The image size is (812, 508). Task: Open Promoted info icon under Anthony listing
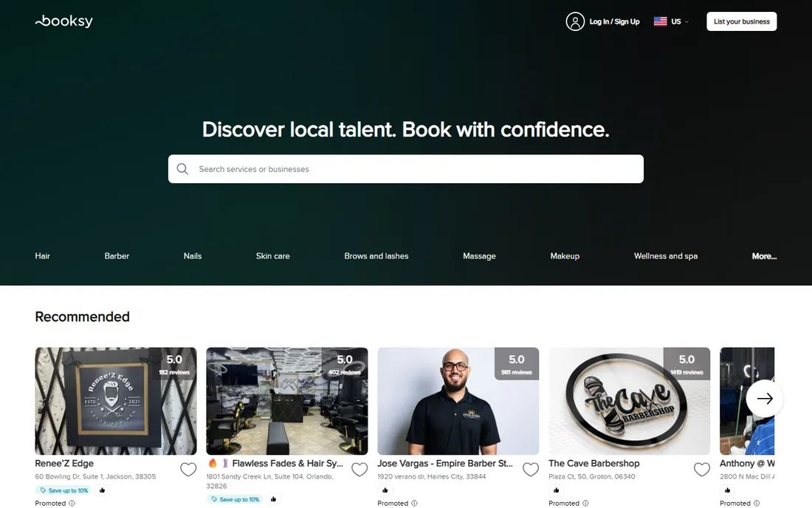pos(757,504)
